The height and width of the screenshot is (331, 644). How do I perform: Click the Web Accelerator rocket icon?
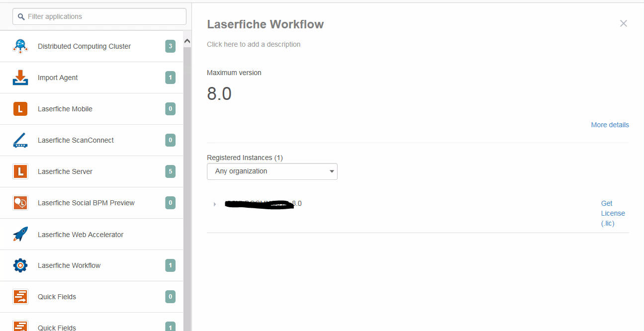20,234
